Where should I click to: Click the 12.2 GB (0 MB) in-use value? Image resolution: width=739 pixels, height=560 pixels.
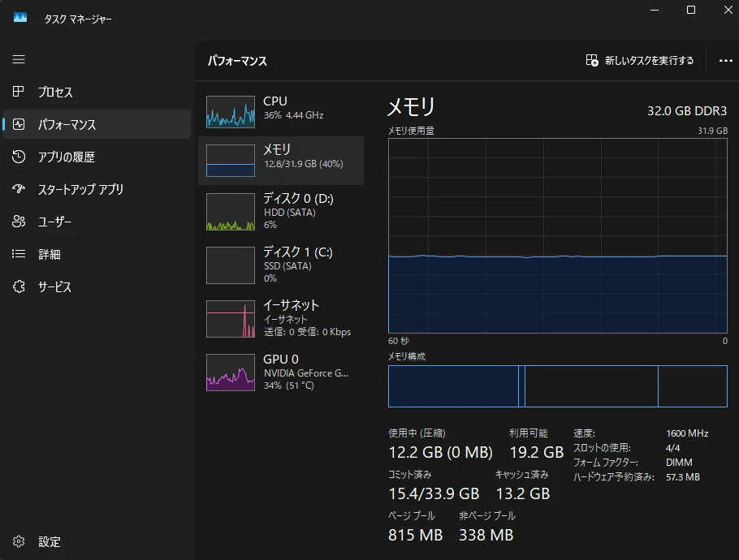441,453
